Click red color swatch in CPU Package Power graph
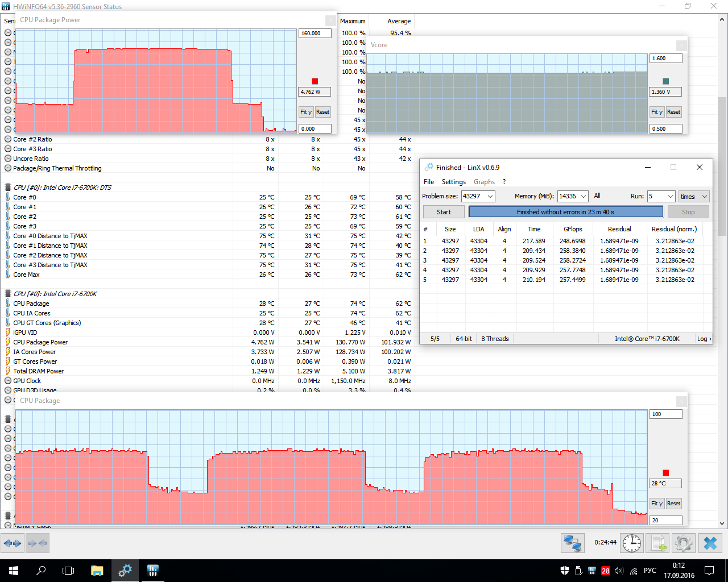Viewport: 728px width, 582px height. pos(315,81)
